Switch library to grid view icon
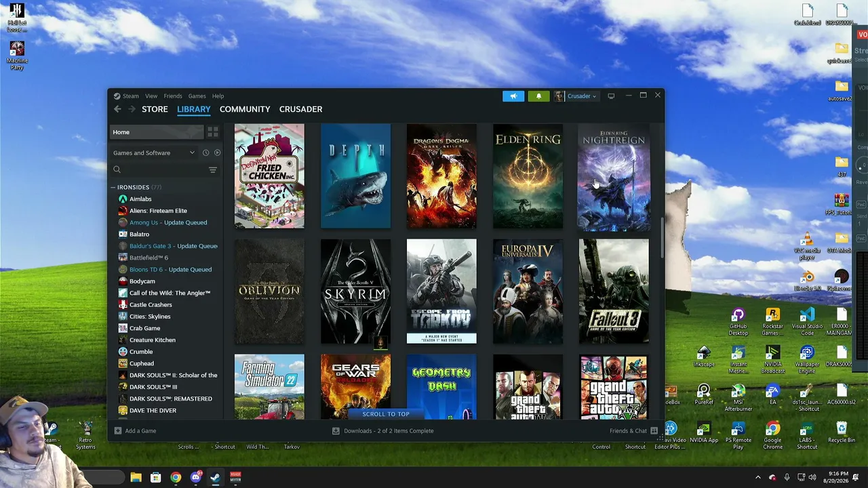Viewport: 868px width, 488px height. pyautogui.click(x=213, y=132)
